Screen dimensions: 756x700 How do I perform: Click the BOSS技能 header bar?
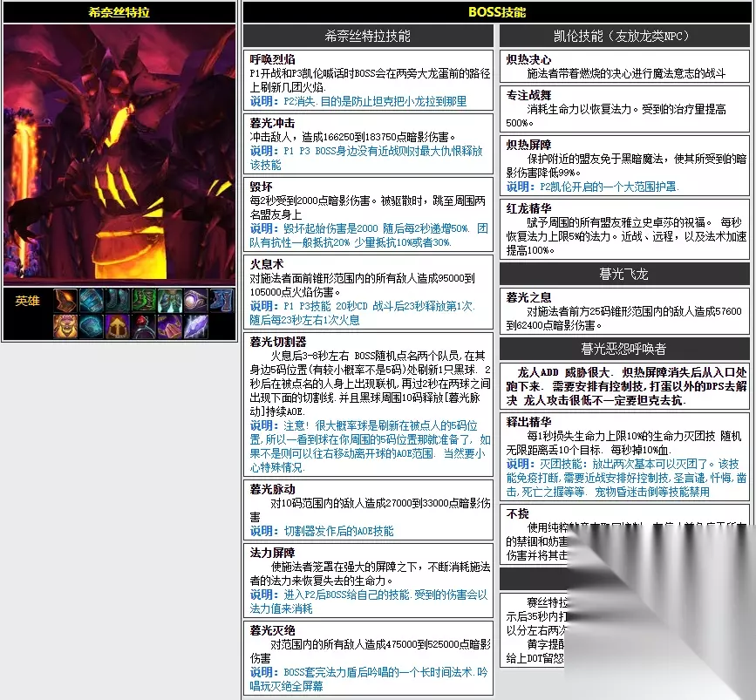coord(497,12)
